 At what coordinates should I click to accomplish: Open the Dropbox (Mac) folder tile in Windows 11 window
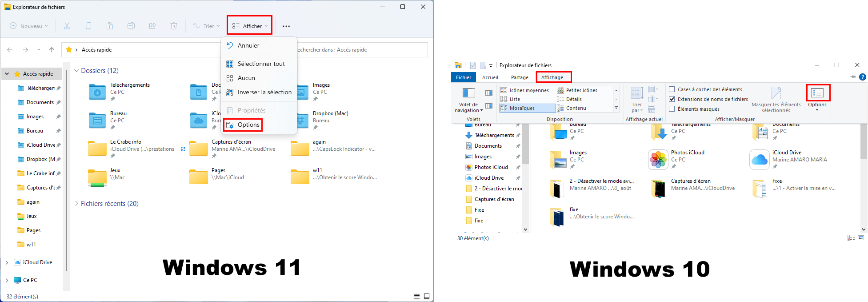click(331, 120)
